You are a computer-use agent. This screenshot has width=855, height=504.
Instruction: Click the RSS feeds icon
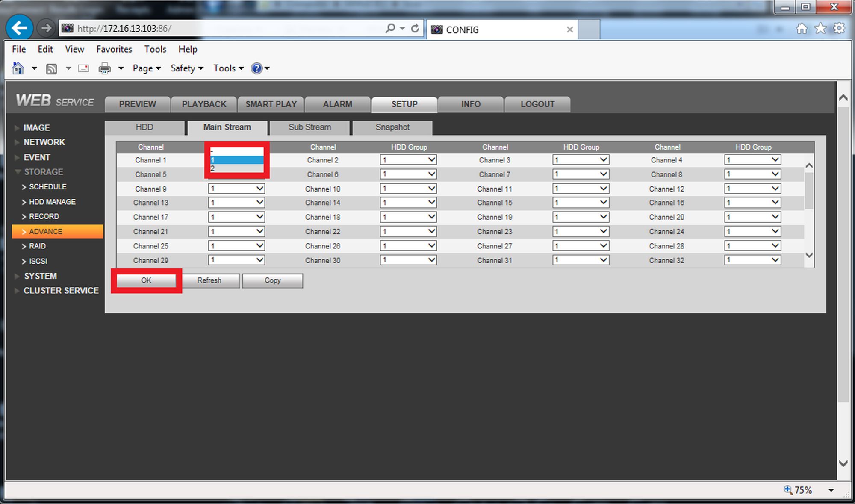pos(51,68)
